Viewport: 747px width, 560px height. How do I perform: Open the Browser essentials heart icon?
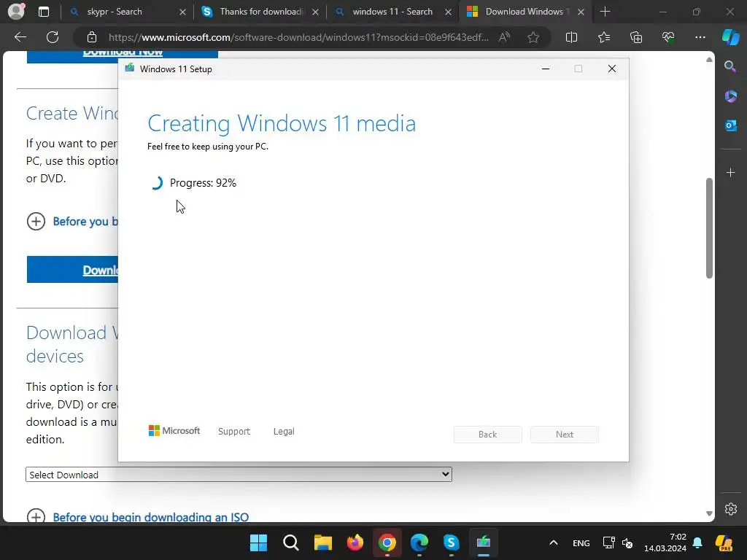[x=668, y=37]
